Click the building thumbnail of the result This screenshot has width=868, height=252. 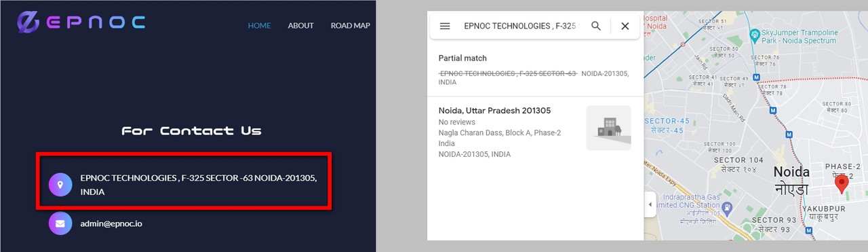pos(608,128)
